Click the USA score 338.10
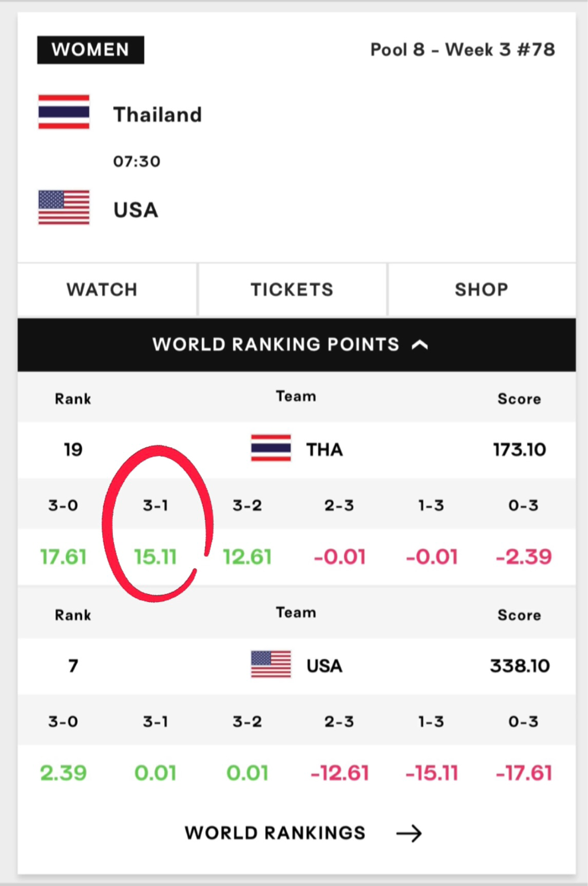 click(x=520, y=666)
